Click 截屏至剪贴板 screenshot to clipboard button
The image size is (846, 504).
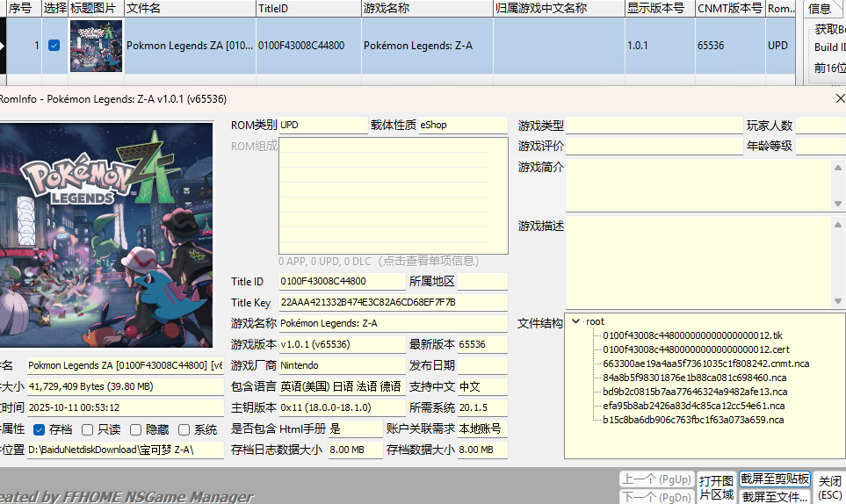tap(774, 479)
